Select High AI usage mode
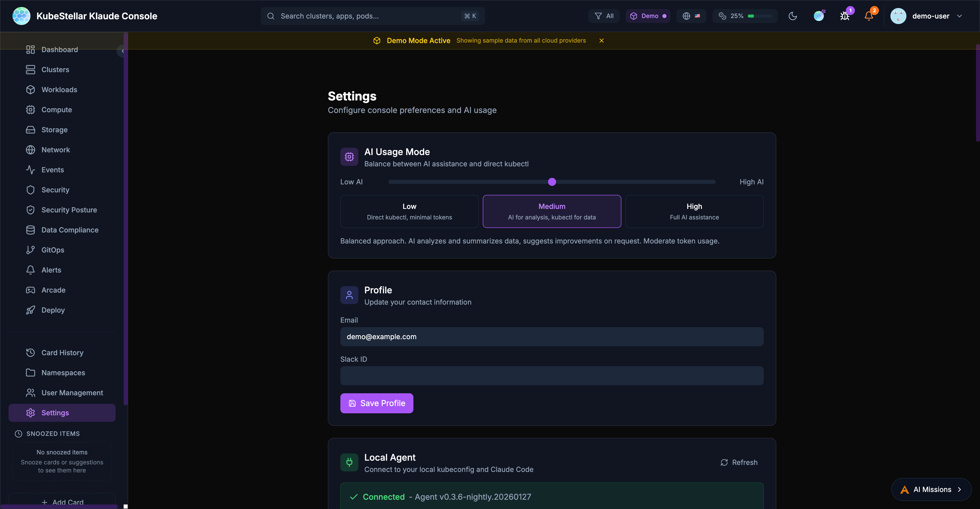This screenshot has width=980, height=509. [694, 211]
